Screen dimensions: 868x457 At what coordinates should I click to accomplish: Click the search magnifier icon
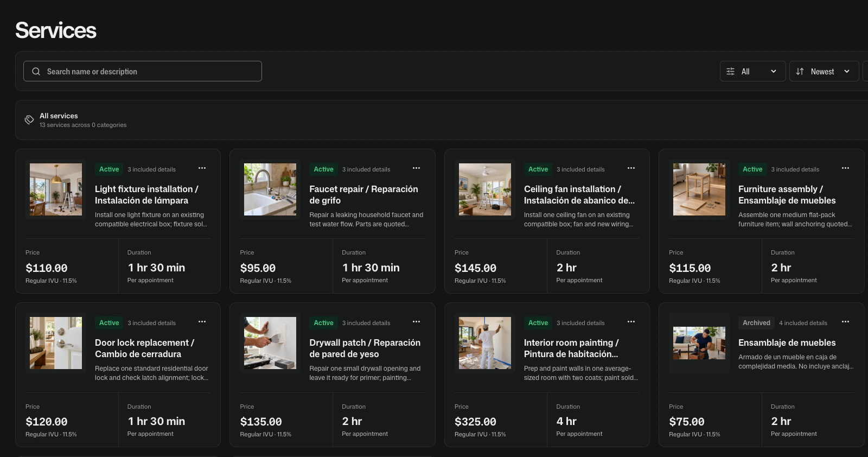36,71
